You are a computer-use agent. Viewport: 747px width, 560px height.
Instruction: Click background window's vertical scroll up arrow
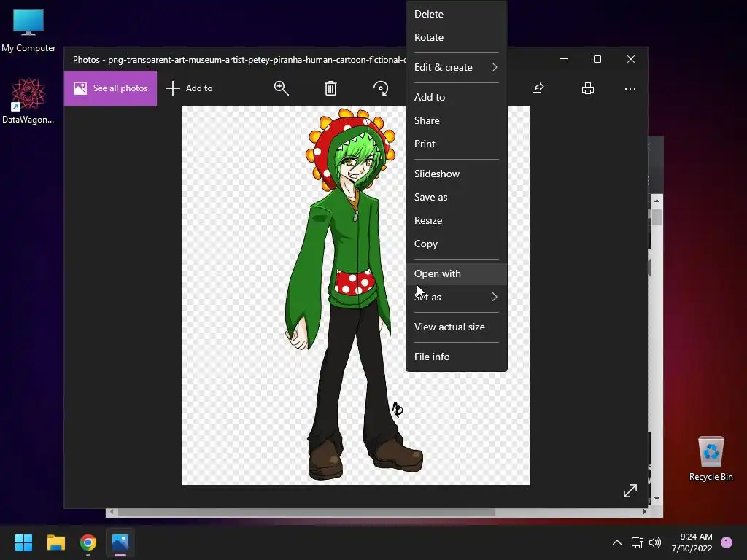tap(657, 201)
